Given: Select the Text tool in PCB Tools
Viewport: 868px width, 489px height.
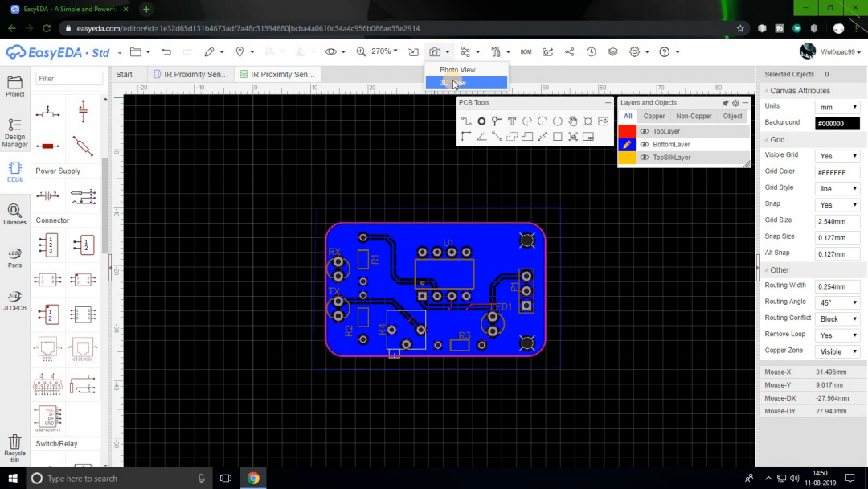Looking at the screenshot, I should [x=511, y=121].
